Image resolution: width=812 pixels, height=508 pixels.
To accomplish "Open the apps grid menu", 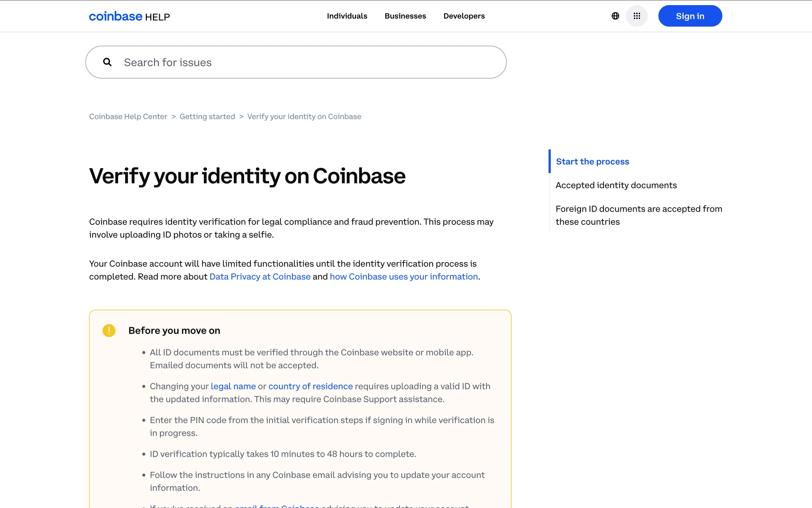I will 636,16.
